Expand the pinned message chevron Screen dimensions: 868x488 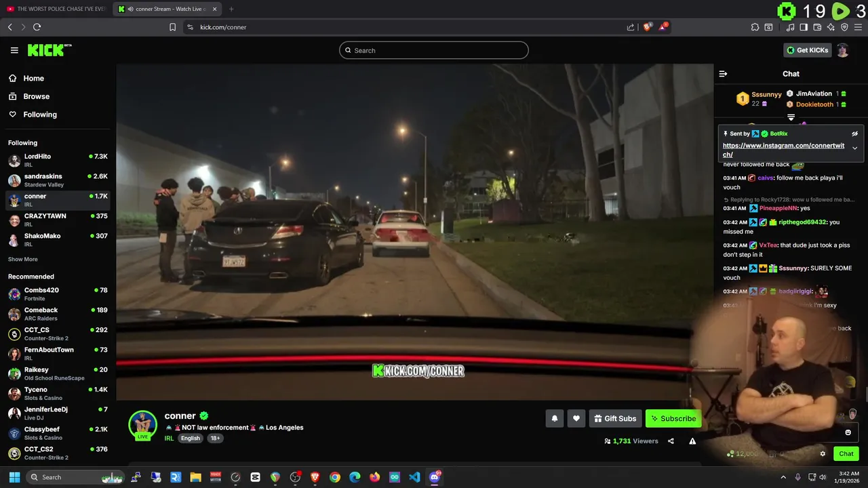tap(854, 148)
